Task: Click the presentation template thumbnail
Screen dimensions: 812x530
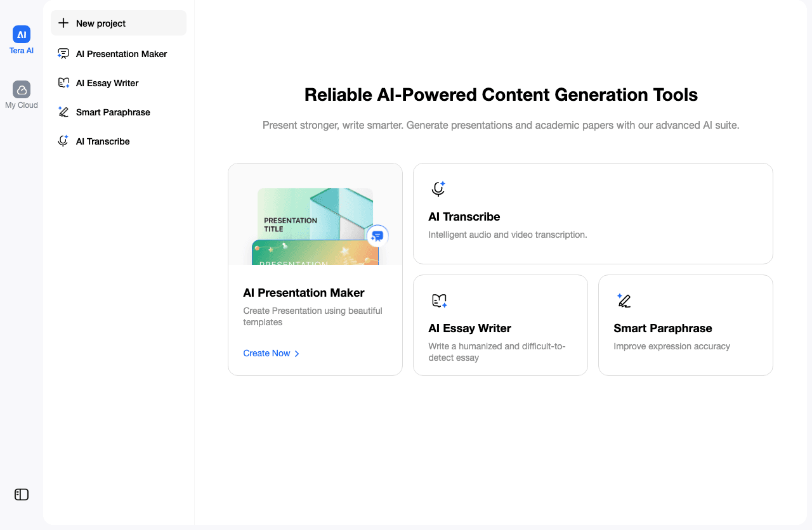Action: point(315,226)
